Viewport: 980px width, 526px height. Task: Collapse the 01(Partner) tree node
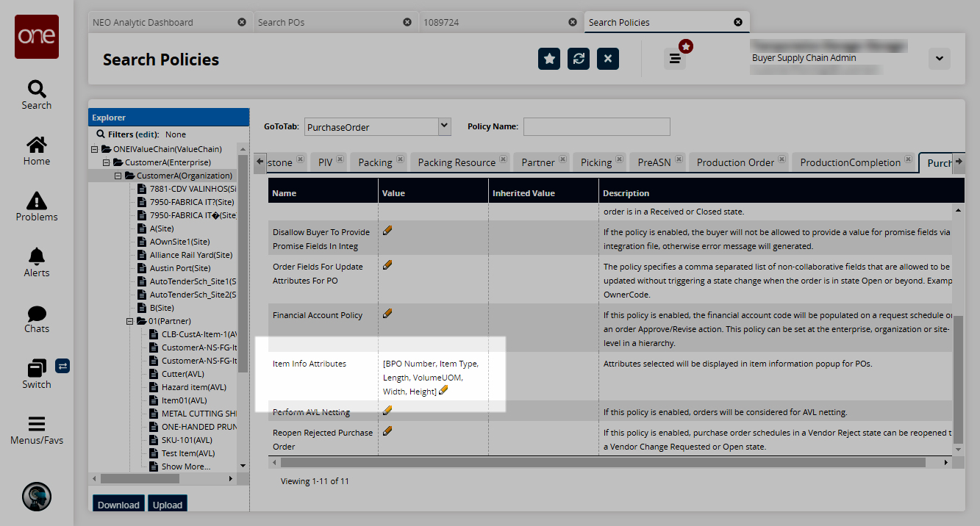click(x=130, y=321)
